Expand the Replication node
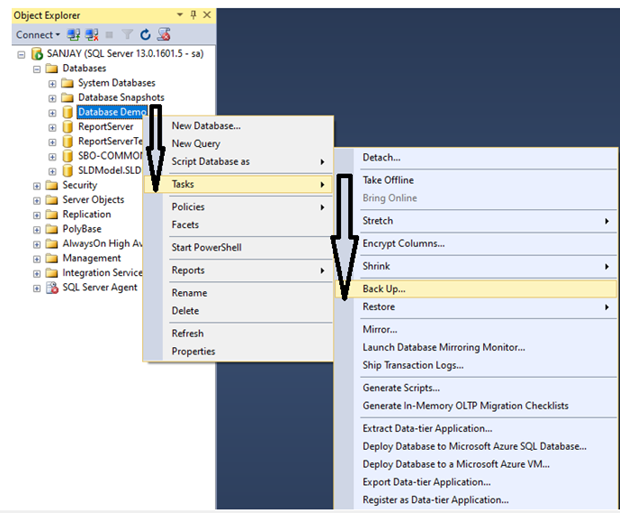 click(37, 215)
